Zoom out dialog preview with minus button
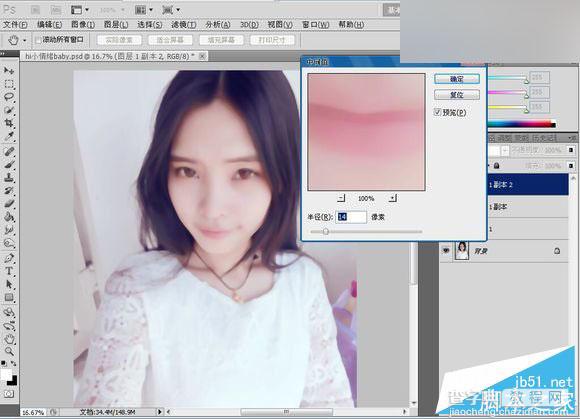 tap(341, 198)
